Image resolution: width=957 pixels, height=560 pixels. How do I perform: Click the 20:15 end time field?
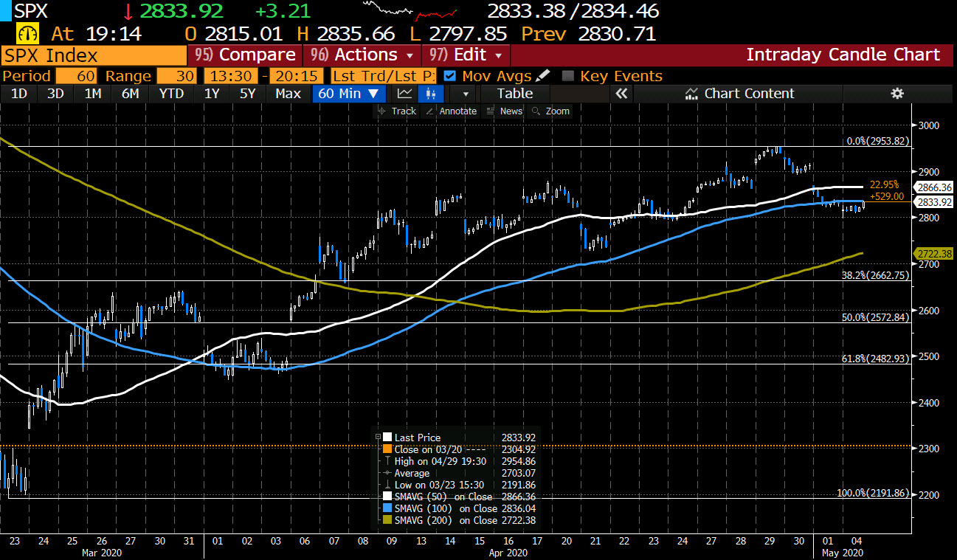coord(297,76)
